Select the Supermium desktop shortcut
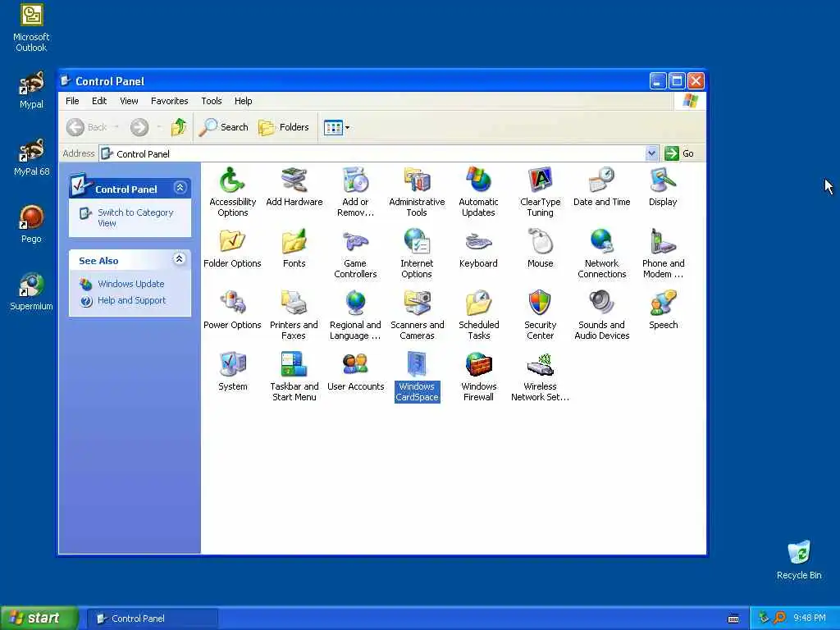840x630 pixels. coord(31,291)
